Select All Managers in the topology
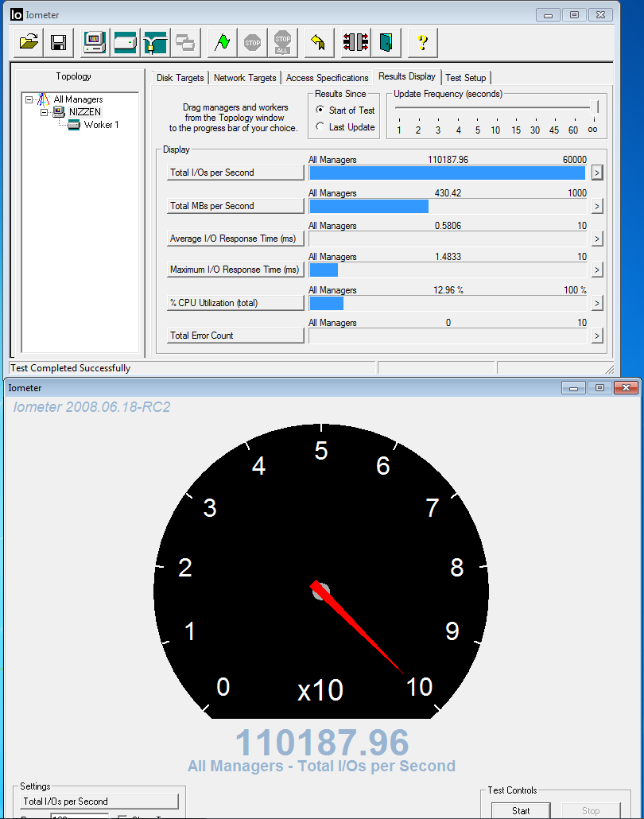Screen dimensions: 644x819 [79, 99]
